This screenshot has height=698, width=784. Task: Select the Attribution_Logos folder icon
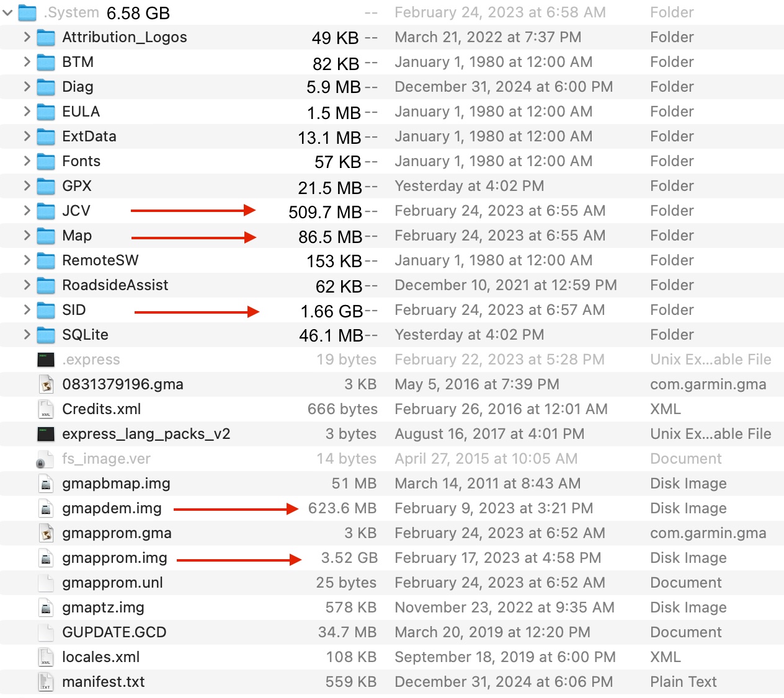(x=46, y=37)
